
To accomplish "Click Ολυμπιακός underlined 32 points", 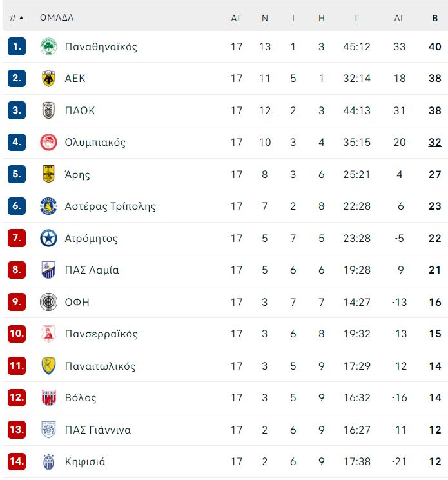I will [x=435, y=143].
